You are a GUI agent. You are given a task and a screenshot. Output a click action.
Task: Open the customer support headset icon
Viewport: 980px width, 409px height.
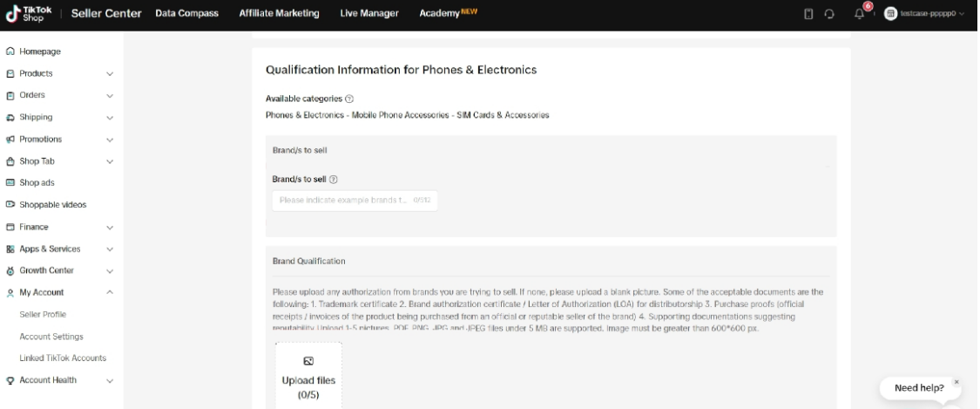tap(829, 14)
